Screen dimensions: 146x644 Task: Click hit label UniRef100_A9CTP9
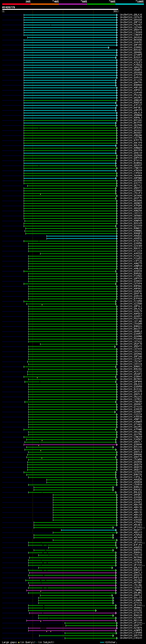click(x=131, y=143)
